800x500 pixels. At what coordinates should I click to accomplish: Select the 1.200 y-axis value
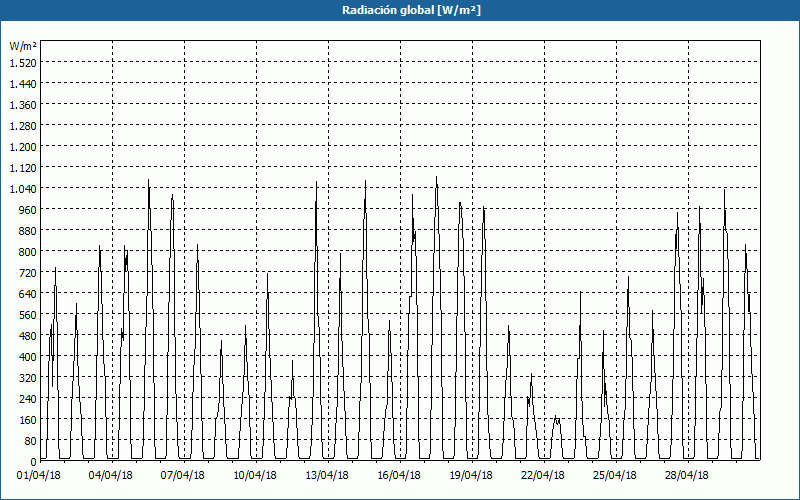tap(23, 147)
